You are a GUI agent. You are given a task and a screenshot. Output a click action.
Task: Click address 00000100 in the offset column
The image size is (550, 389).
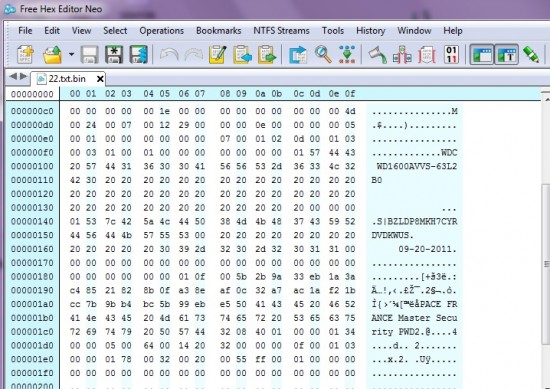tap(32, 167)
